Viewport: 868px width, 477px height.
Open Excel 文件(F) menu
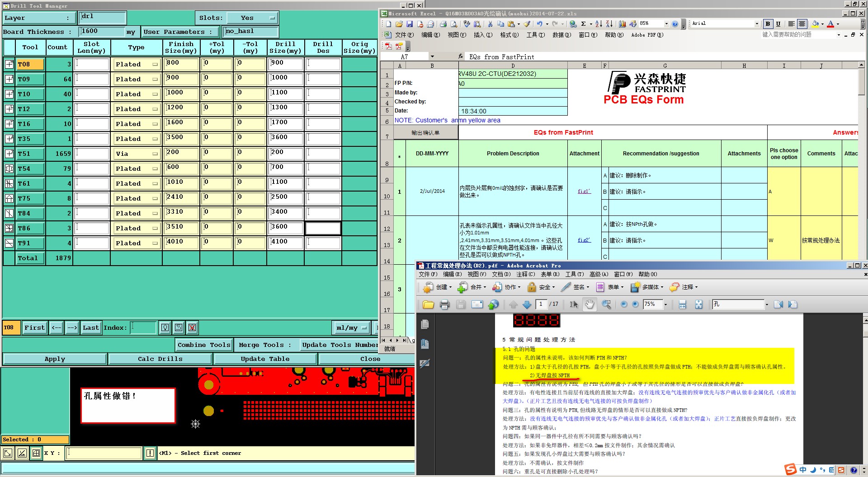[x=404, y=35]
